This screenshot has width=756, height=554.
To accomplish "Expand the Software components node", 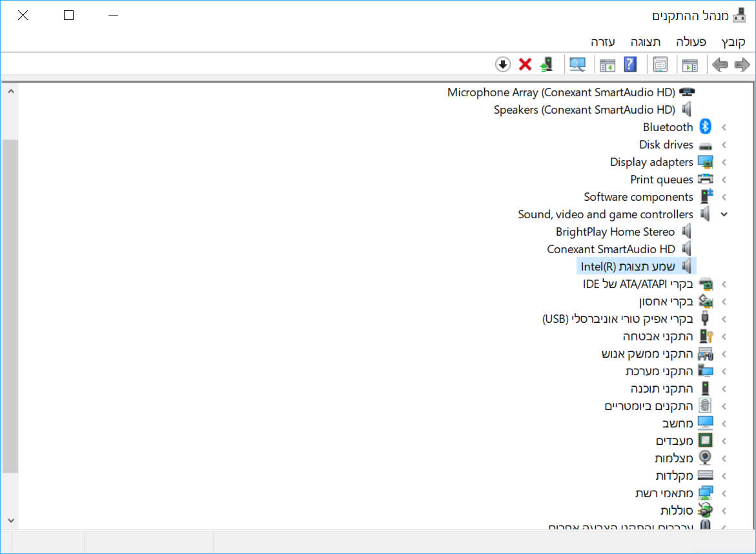I will click(x=724, y=197).
